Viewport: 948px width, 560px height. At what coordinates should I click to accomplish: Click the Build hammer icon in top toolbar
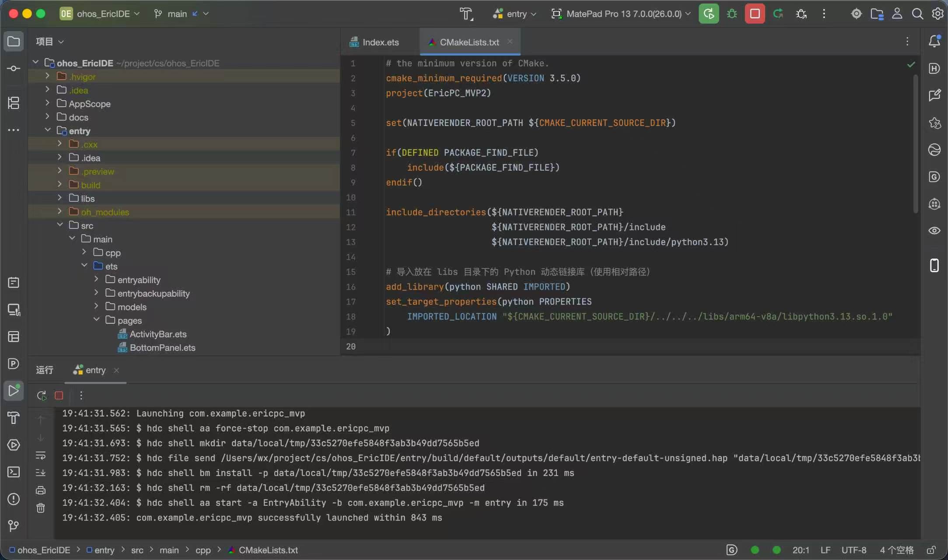click(x=466, y=14)
